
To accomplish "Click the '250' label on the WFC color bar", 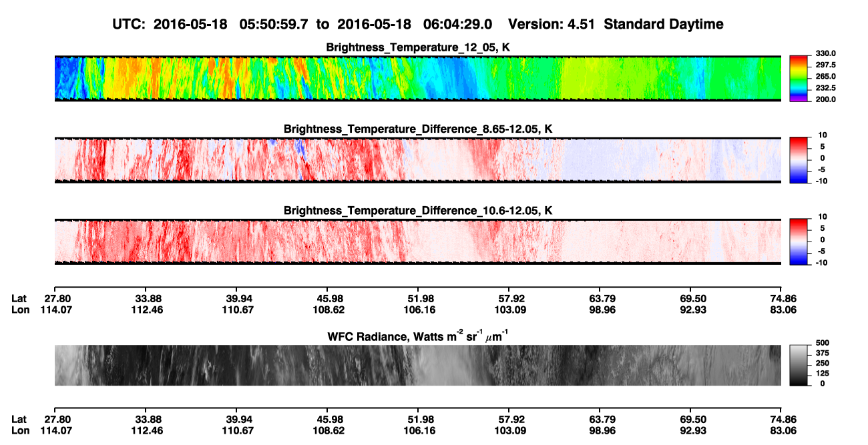I will (x=823, y=362).
